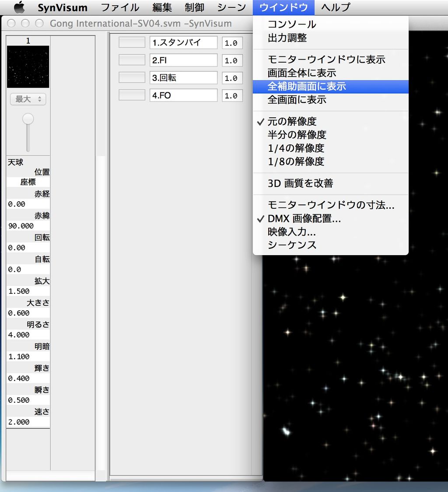Click the 速さ value 2.000
Screen dimensions: 448x492
(x=28, y=422)
